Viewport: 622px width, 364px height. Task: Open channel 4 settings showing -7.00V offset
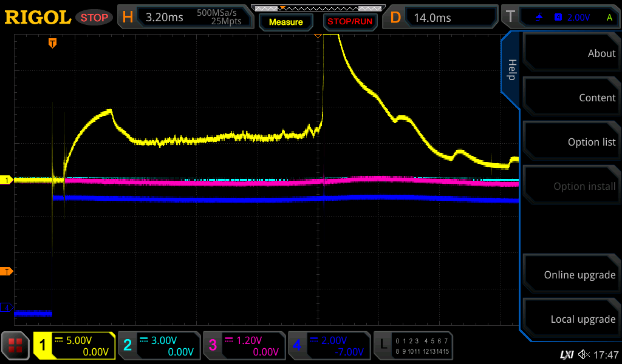328,346
